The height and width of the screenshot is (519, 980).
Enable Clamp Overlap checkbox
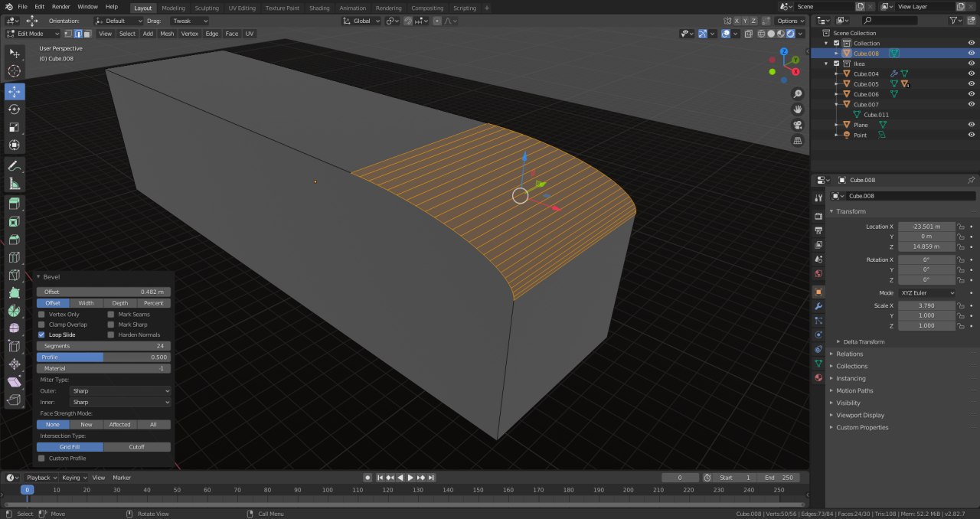pos(42,325)
